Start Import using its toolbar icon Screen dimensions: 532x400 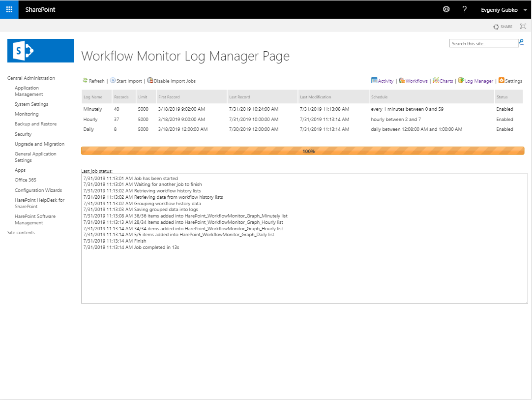[x=113, y=81]
